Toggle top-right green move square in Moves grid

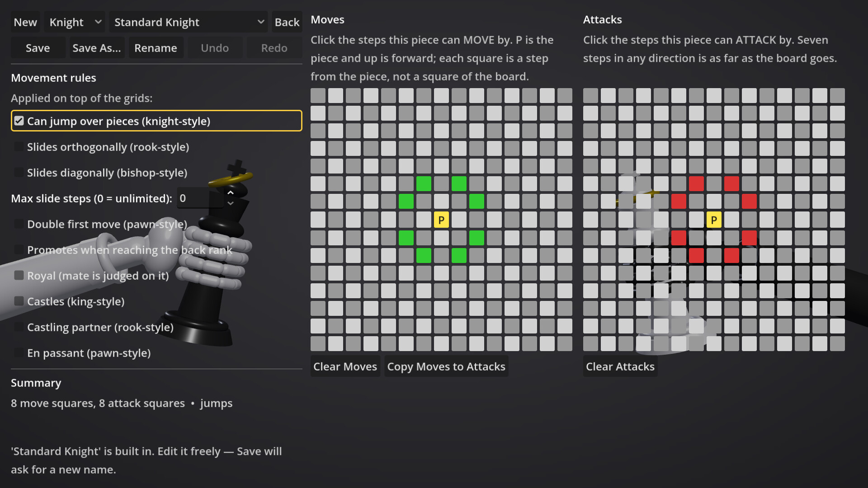click(x=459, y=184)
